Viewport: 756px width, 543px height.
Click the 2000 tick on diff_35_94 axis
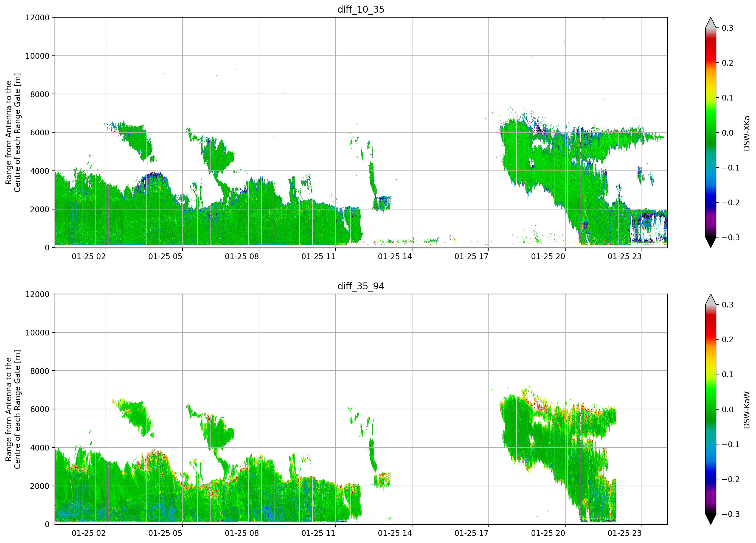40,486
